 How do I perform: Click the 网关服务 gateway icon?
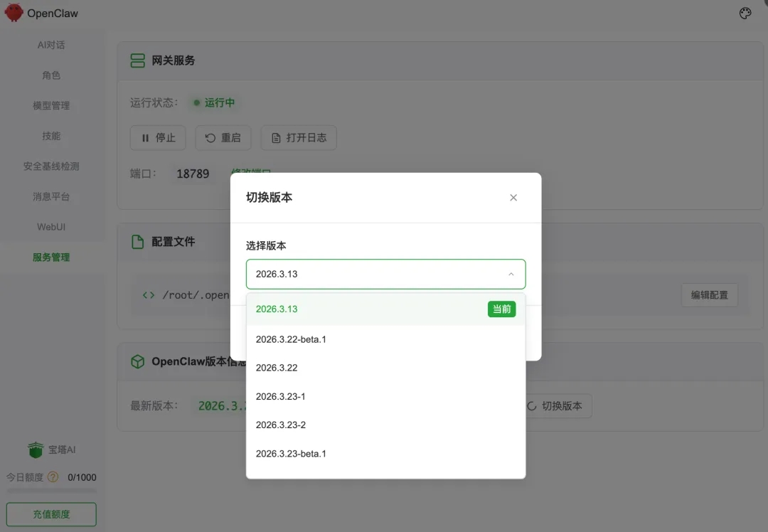tap(138, 60)
